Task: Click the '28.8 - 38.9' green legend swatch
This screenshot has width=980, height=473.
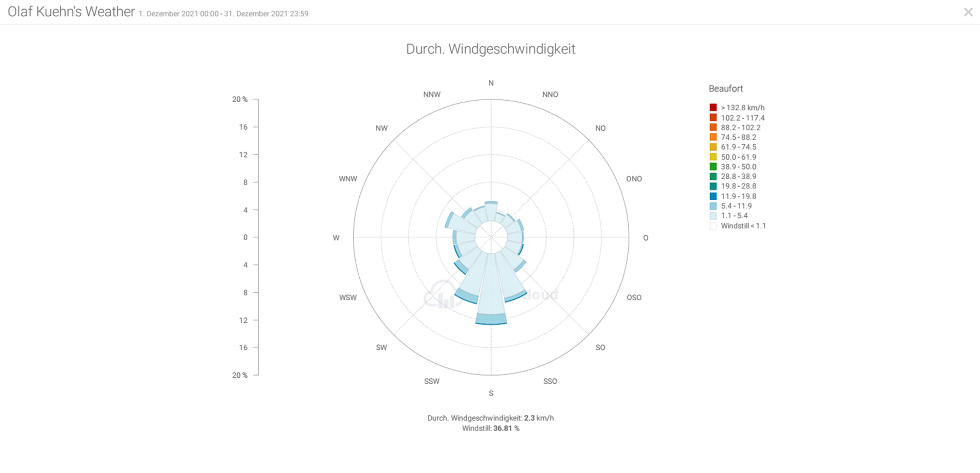Action: coord(713,177)
